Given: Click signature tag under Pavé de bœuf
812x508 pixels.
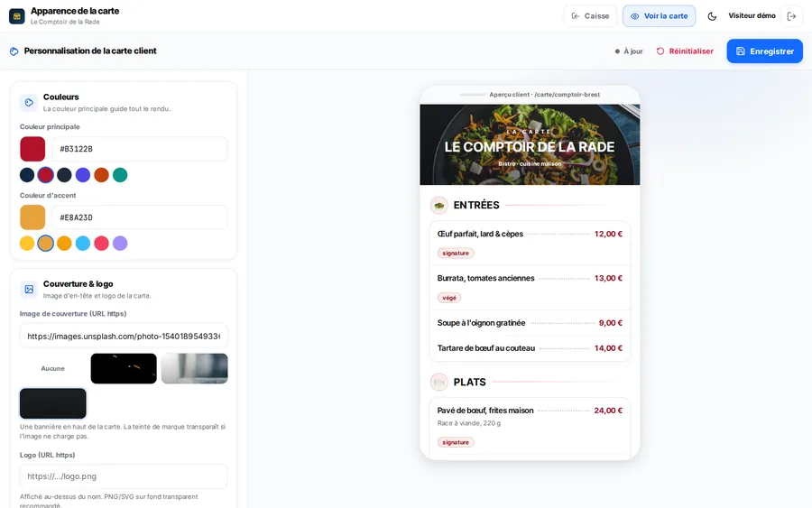Looking at the screenshot, I should 456,442.
